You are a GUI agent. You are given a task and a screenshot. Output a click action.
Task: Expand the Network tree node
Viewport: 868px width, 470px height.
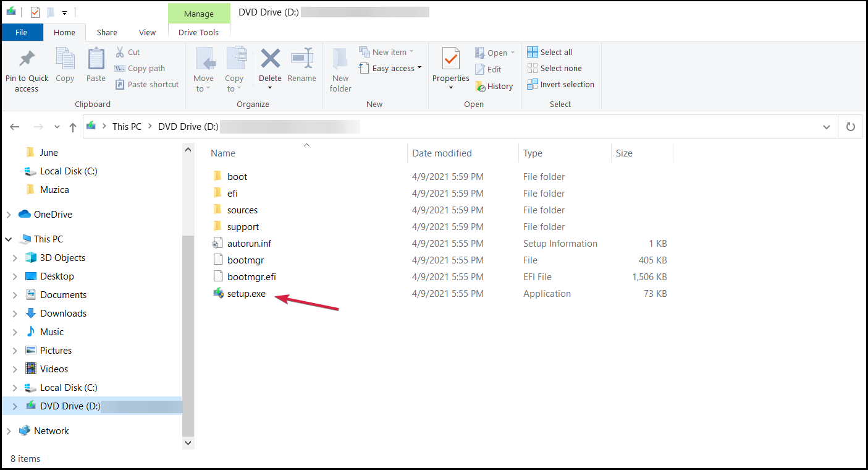[9, 431]
